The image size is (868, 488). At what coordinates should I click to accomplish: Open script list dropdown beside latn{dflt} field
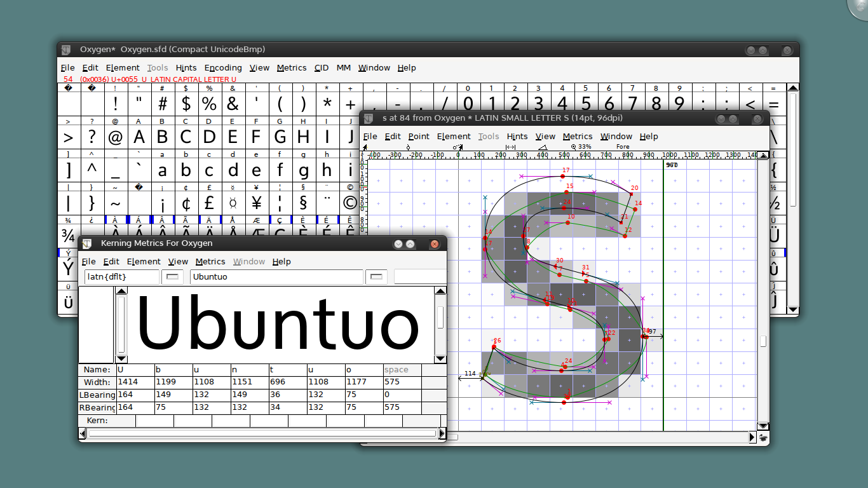[x=172, y=276]
